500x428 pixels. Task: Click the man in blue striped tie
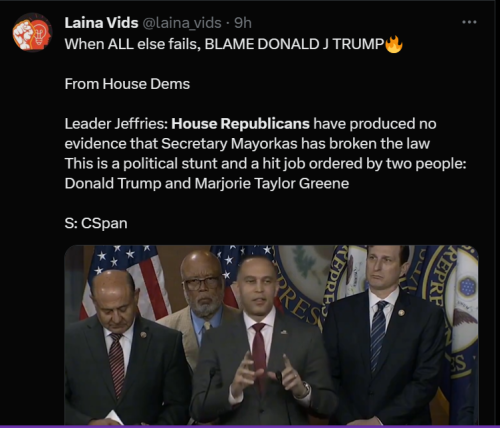click(385, 333)
